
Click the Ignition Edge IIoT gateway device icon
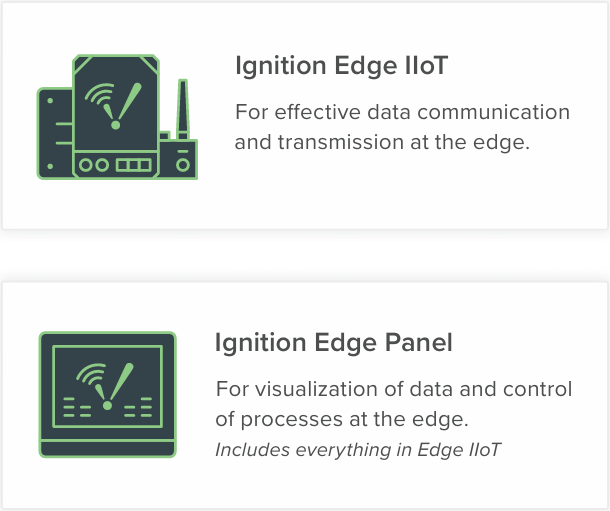[116, 117]
